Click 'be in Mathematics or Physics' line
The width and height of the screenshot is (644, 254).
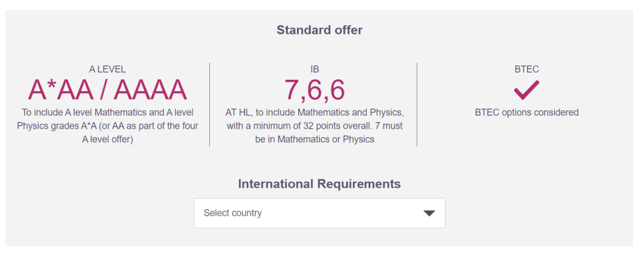(315, 140)
